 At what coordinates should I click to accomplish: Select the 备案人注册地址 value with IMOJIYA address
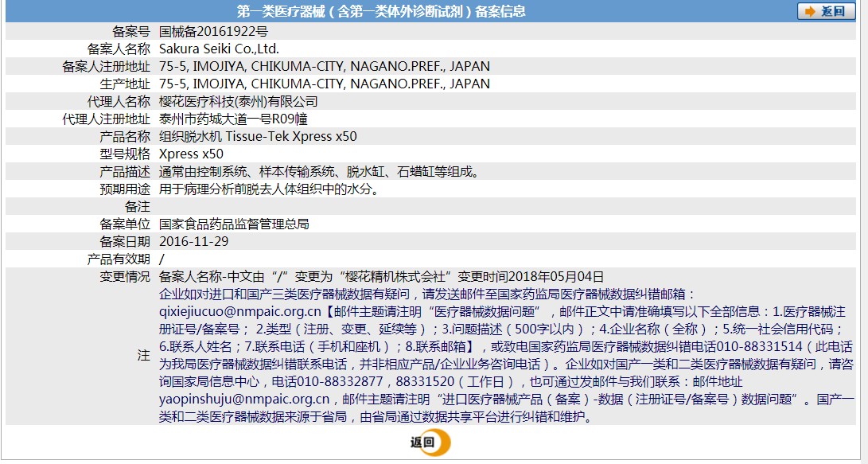point(325,66)
